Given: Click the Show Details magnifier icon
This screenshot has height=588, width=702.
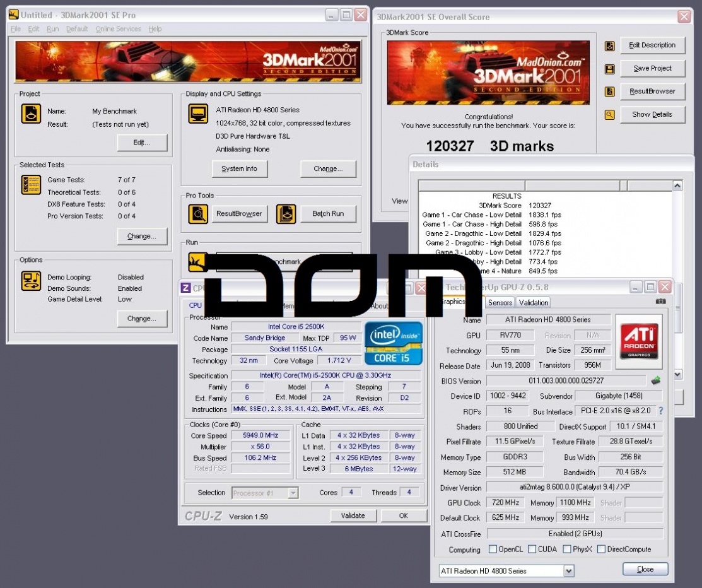Looking at the screenshot, I should [609, 115].
